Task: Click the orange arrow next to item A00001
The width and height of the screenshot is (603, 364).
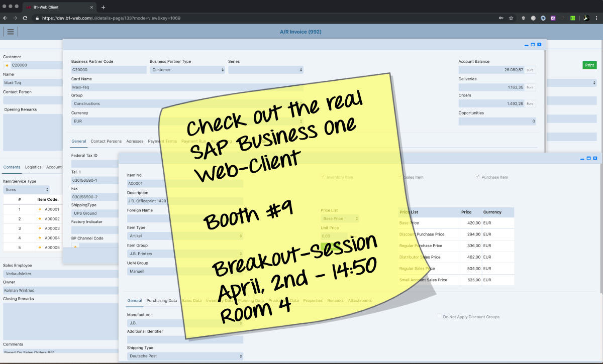Action: point(40,209)
